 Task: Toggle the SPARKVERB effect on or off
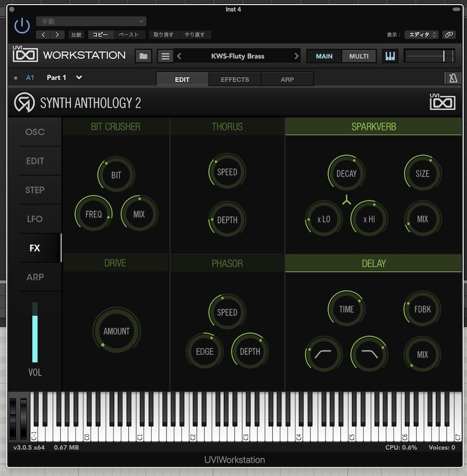coord(374,126)
